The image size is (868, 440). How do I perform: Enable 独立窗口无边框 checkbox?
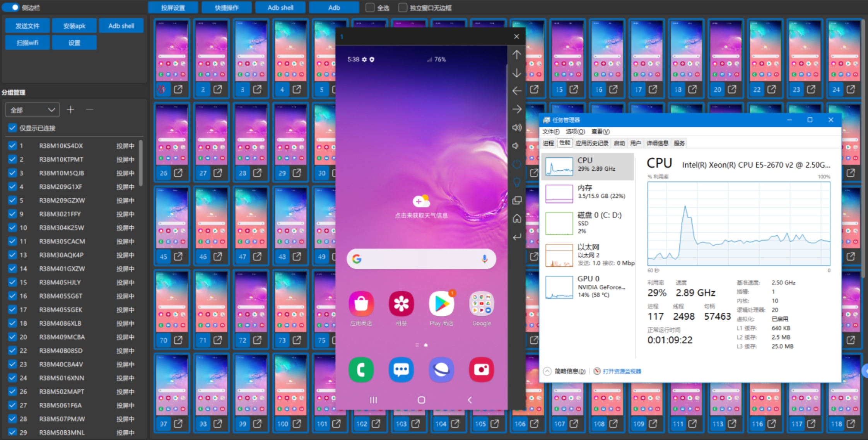point(403,8)
